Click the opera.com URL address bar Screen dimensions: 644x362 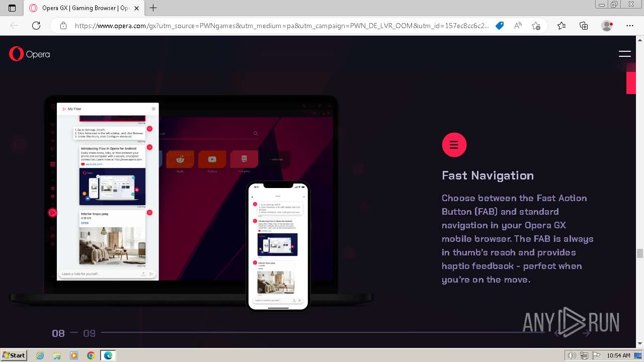(282, 26)
